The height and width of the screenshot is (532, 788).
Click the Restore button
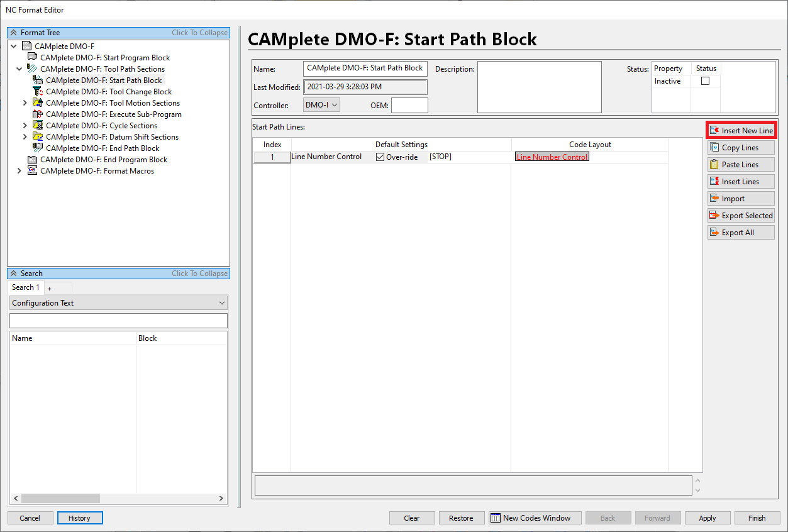461,518
